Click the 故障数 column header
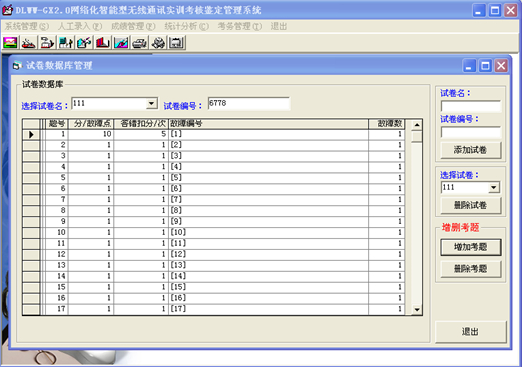The height and width of the screenshot is (367, 522). pyautogui.click(x=387, y=124)
